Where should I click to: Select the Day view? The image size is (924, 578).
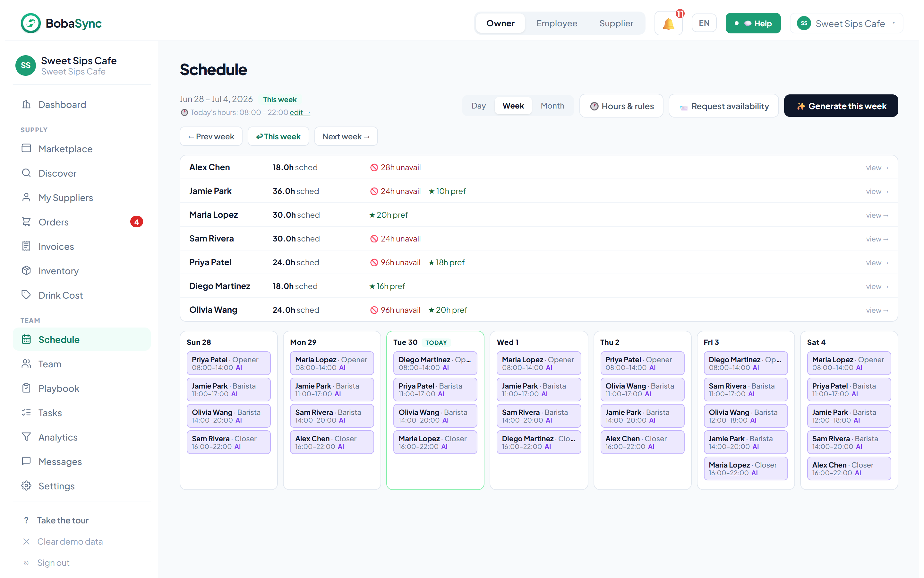point(478,106)
